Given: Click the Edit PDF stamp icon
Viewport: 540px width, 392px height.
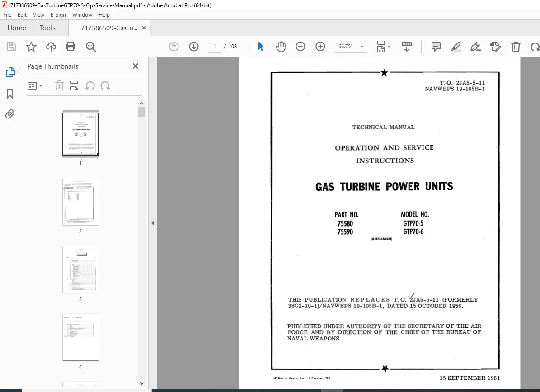Looking at the screenshot, I should click(x=496, y=47).
